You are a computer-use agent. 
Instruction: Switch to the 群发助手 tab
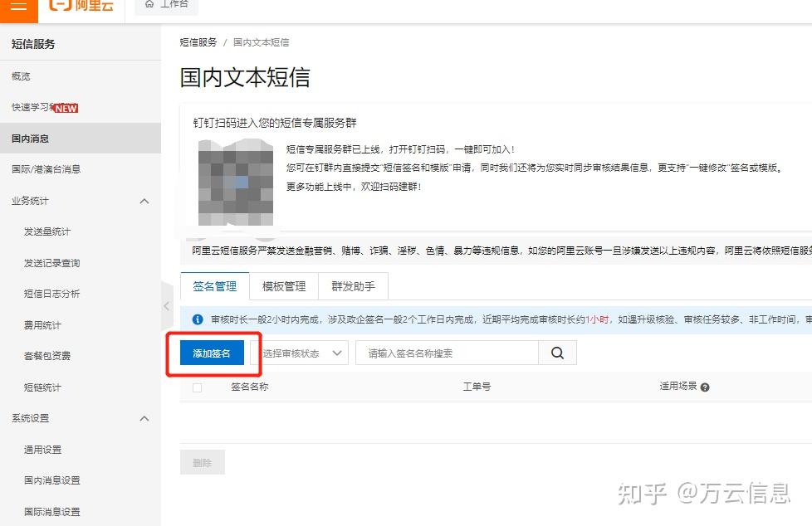[x=353, y=286]
